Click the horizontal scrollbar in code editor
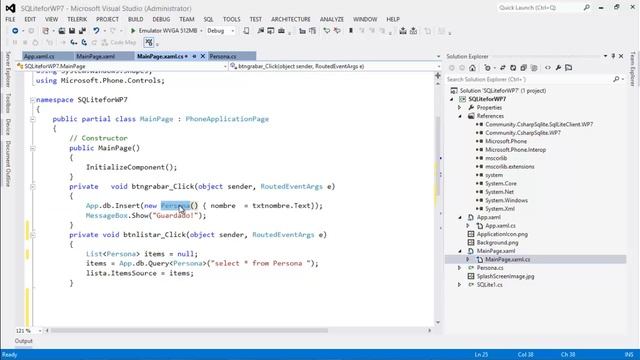 [x=189, y=331]
